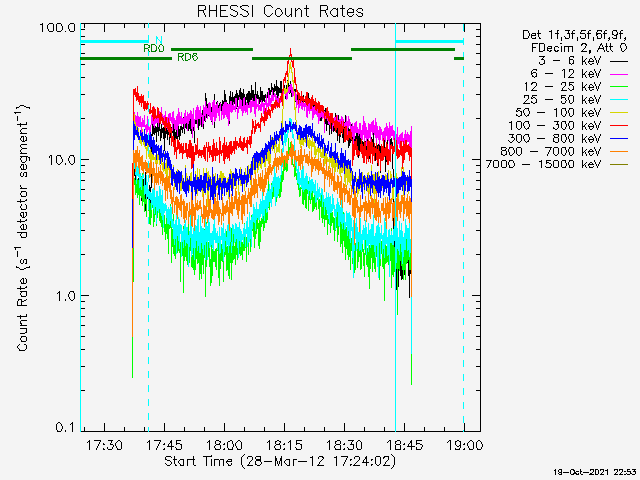
Task: Select the '50 - 100 keV' legend label
Action: tap(558, 113)
